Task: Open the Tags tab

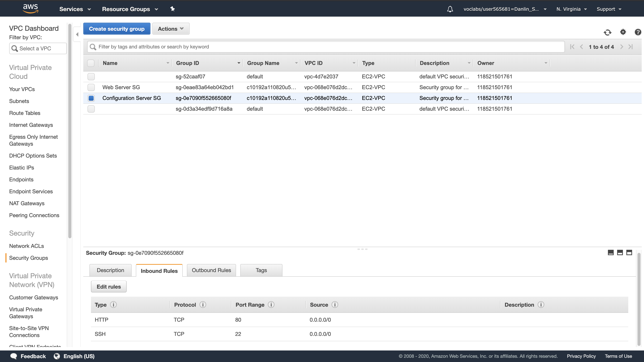Action: [261, 270]
